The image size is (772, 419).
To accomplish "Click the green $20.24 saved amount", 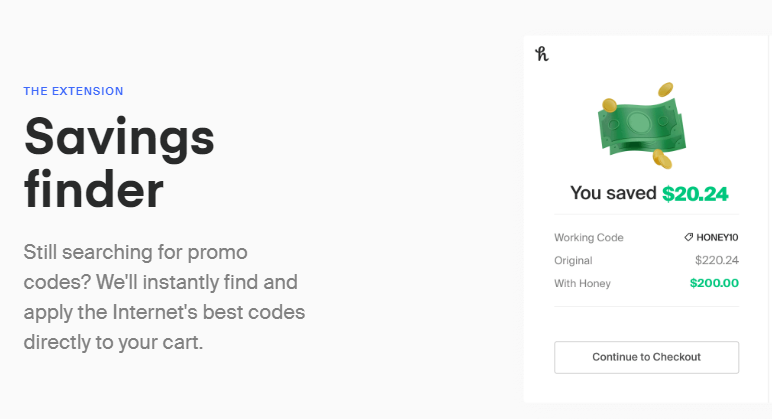I will pyautogui.click(x=695, y=193).
